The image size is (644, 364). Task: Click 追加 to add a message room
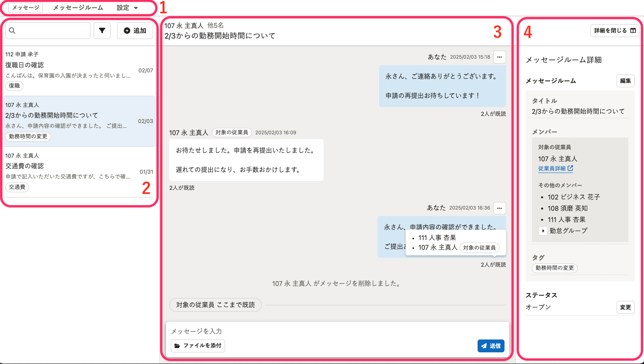pyautogui.click(x=135, y=31)
